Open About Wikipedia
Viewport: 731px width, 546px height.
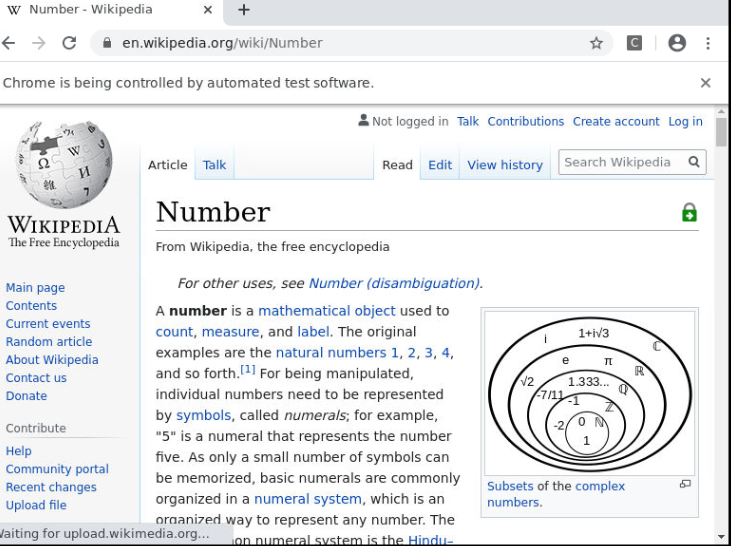click(x=52, y=359)
